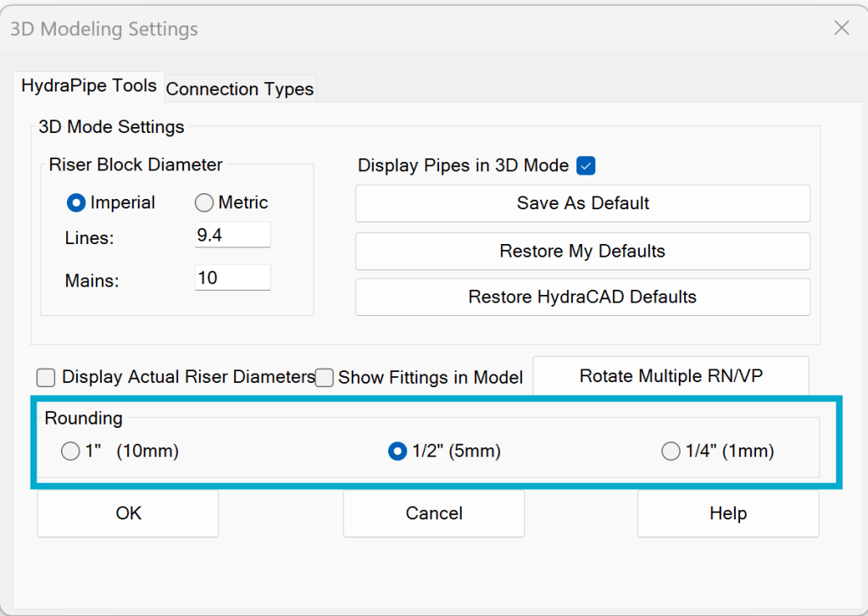Enable Display Actual Riser Diameters checkbox
This screenshot has width=868, height=616.
pos(46,377)
